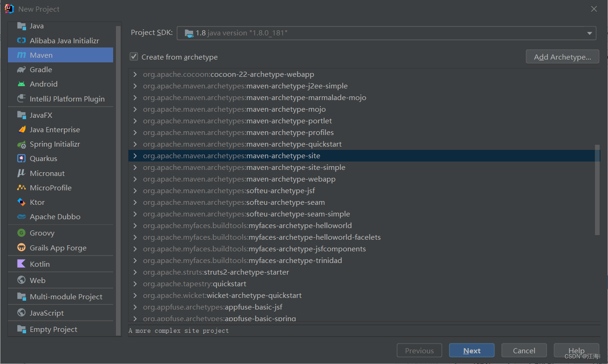Close the New Project dialog

594,9
